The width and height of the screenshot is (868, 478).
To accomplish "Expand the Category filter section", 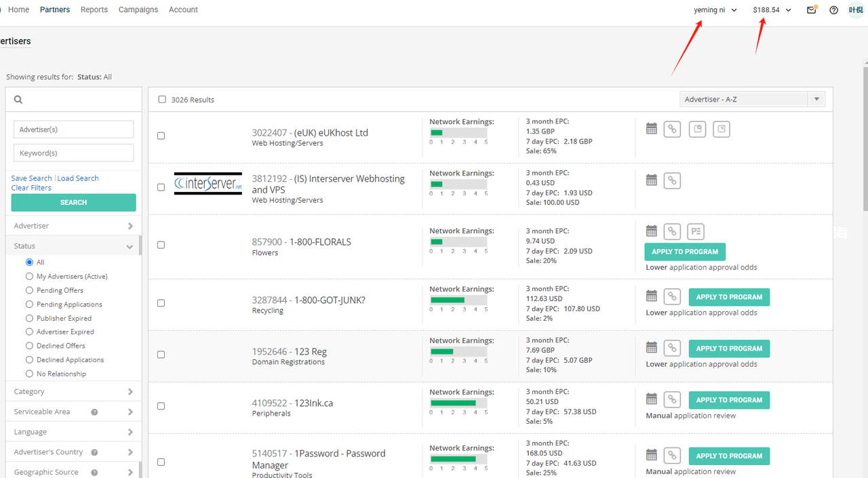I will pyautogui.click(x=73, y=391).
